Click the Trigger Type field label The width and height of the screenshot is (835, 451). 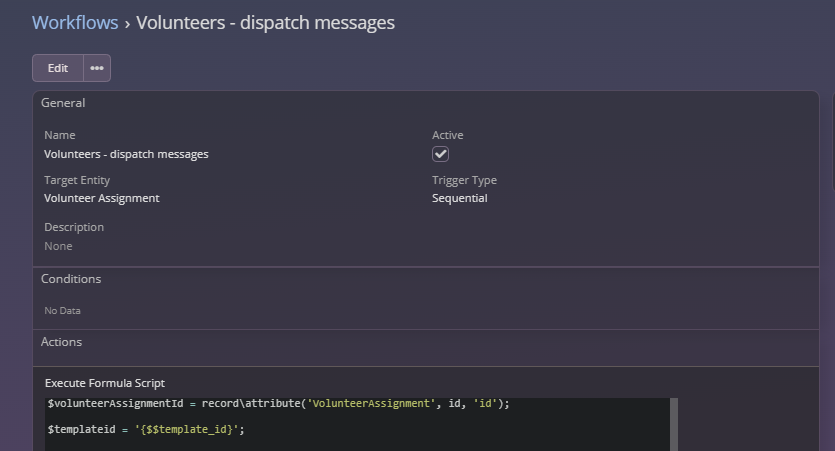point(464,180)
